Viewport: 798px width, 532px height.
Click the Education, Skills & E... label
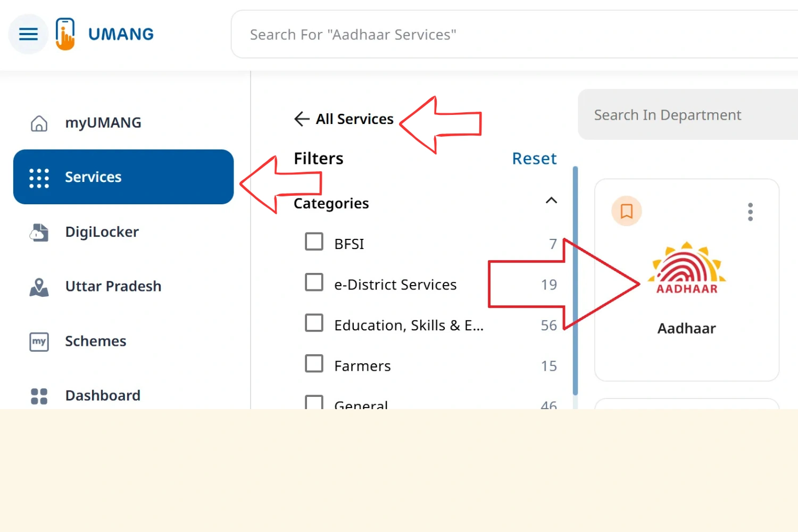pos(409,325)
